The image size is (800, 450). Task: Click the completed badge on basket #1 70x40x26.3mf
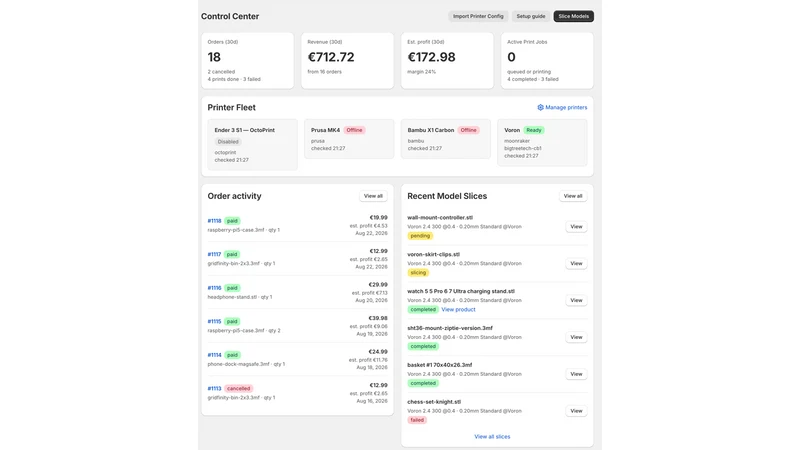pos(423,383)
